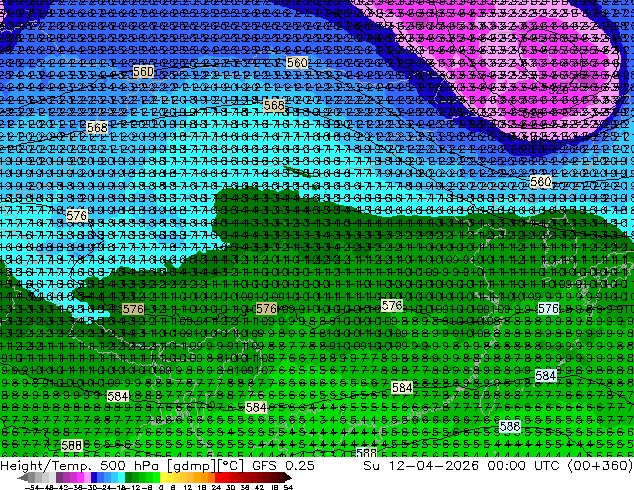The width and height of the screenshot is (634, 490).
Task: Click the '-30' scale label under the color bar
Action: 92,487
